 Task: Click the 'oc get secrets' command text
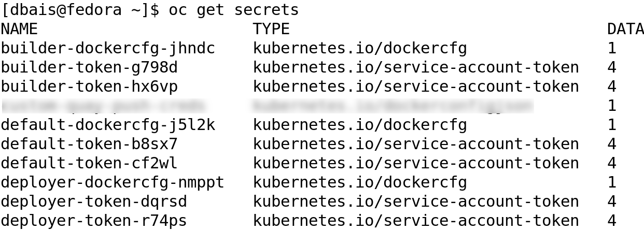[x=233, y=10]
